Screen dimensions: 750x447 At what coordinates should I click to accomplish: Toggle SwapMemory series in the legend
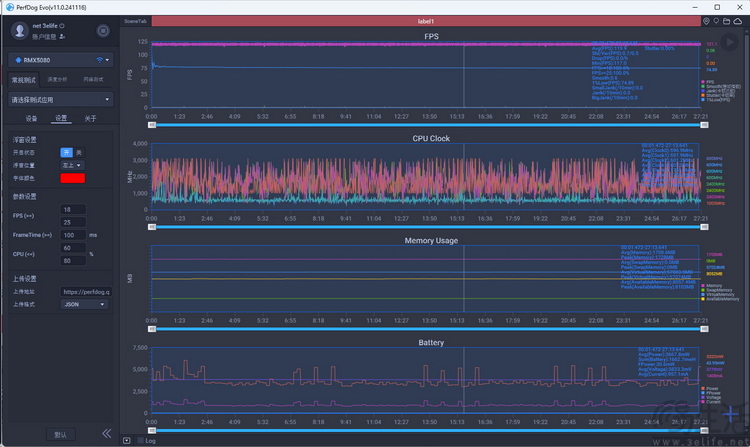point(717,290)
